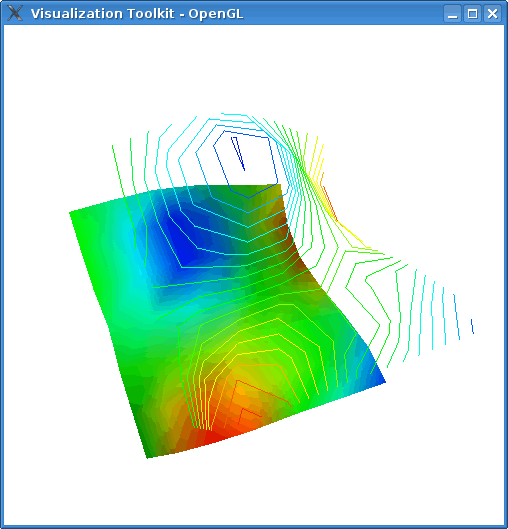Screen dimensions: 508x529
Task: Maximize the Visualization Toolkit window
Action: click(472, 14)
